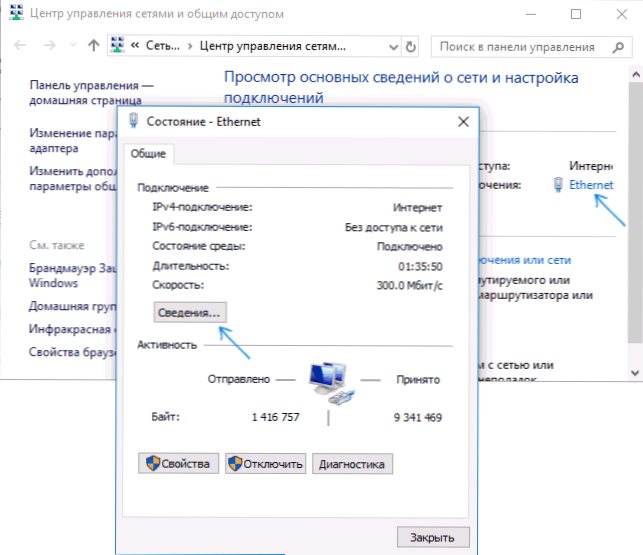The image size is (643, 555).
Task: Open the recent locations dropdown arrow
Action: [73, 45]
